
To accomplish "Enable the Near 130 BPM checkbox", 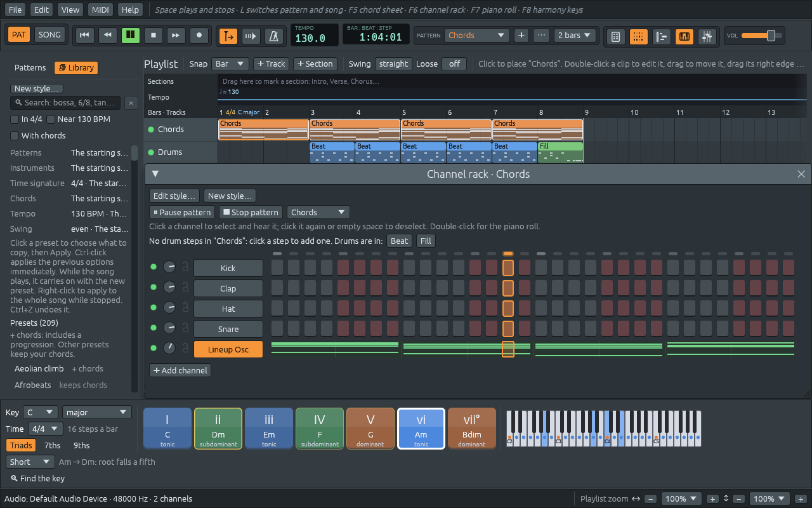I will 50,119.
